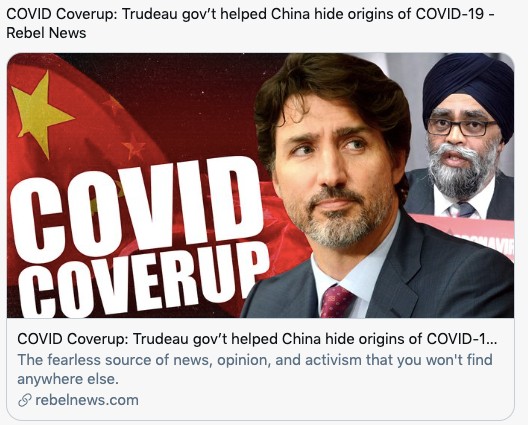Click the 'fearless source of news' description text
Screen dimensions: 528x425
(x=255, y=369)
